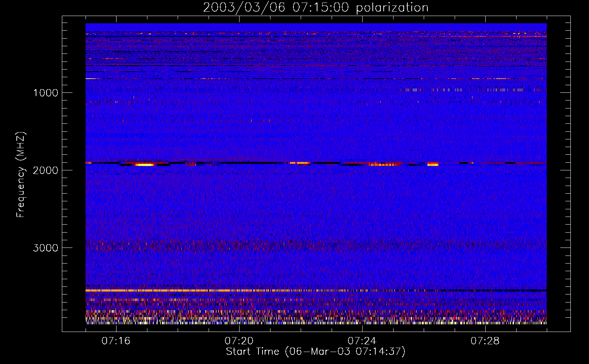This screenshot has width=589, height=364.
Task: Click the 07:28 time axis label
Action: 485,341
